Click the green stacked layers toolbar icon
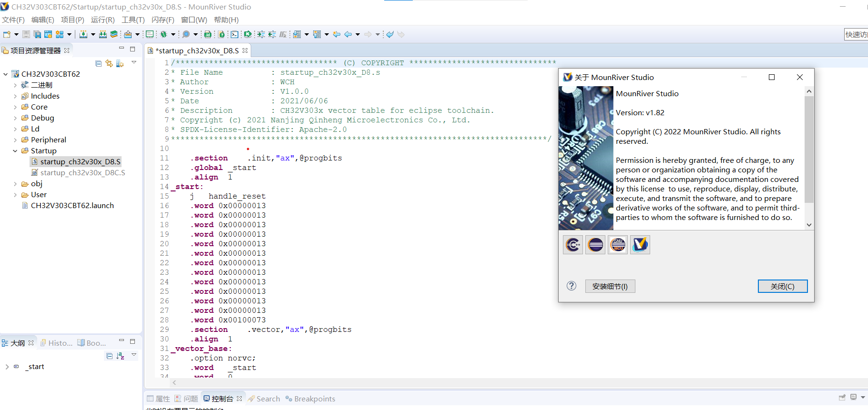Viewport: 868px width, 410px height. 114,34
